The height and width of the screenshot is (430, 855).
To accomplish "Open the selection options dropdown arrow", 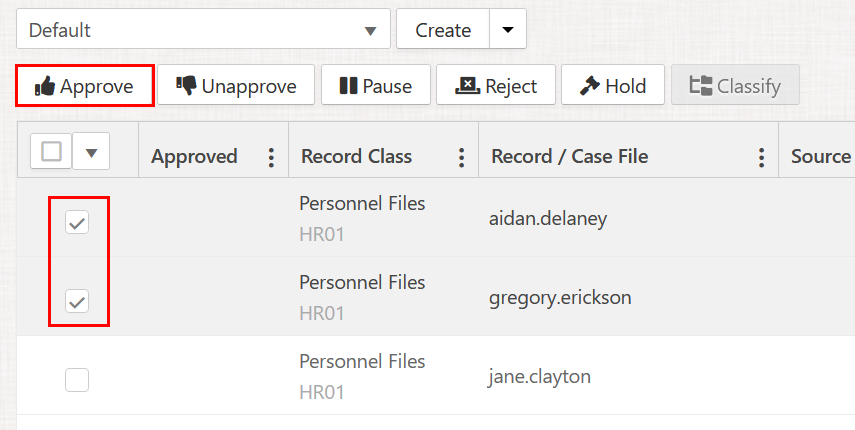I will pos(92,152).
